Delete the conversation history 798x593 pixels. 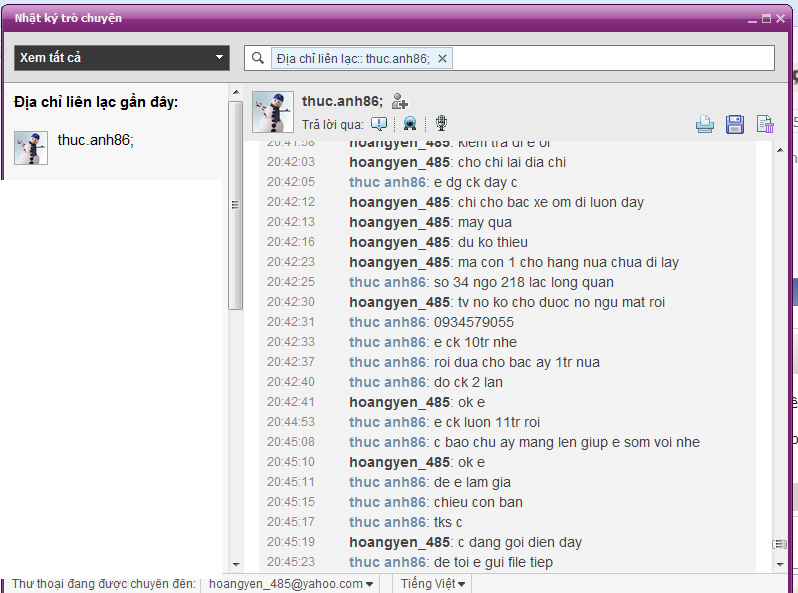[765, 124]
